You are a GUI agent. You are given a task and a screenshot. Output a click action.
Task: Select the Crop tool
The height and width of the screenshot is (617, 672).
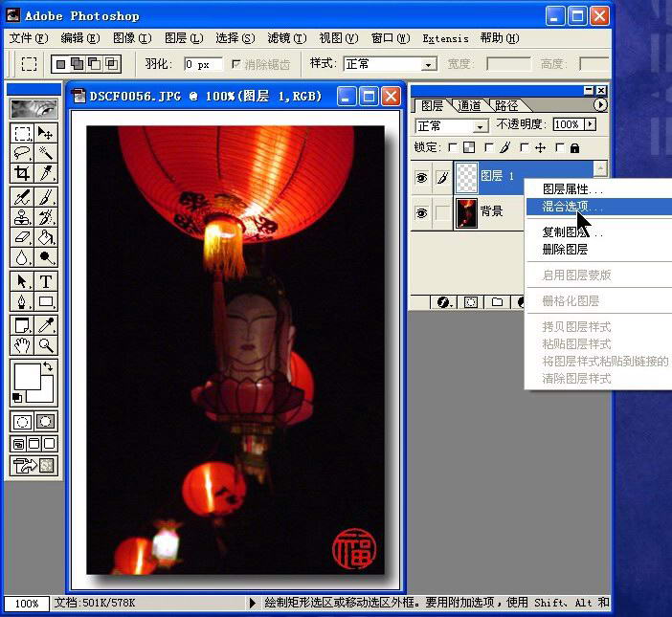22,173
